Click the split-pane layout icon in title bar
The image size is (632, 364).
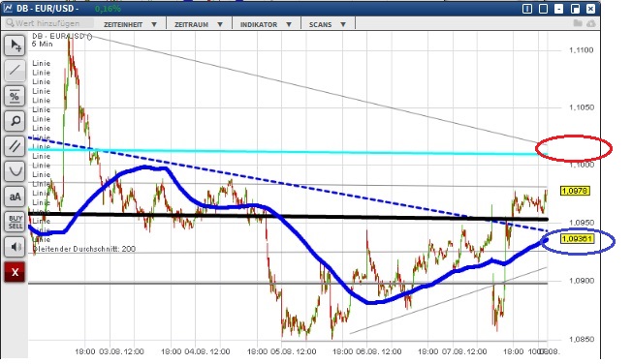(x=526, y=9)
